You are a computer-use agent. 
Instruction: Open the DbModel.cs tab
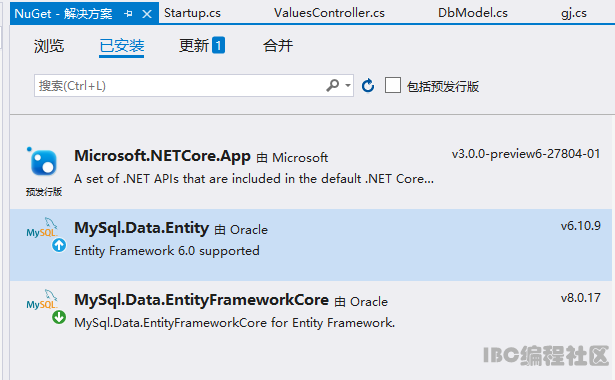pyautogui.click(x=473, y=13)
